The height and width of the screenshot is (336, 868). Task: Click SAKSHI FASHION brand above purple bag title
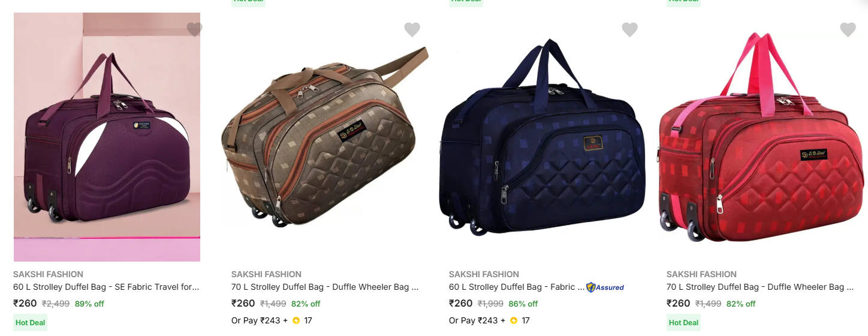(x=48, y=274)
